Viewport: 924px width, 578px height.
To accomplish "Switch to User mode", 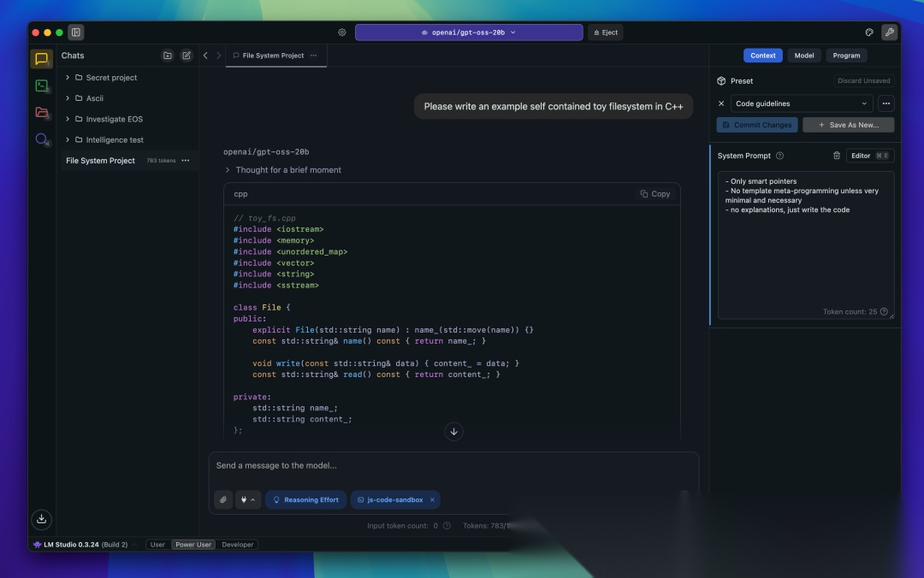I will tap(157, 545).
